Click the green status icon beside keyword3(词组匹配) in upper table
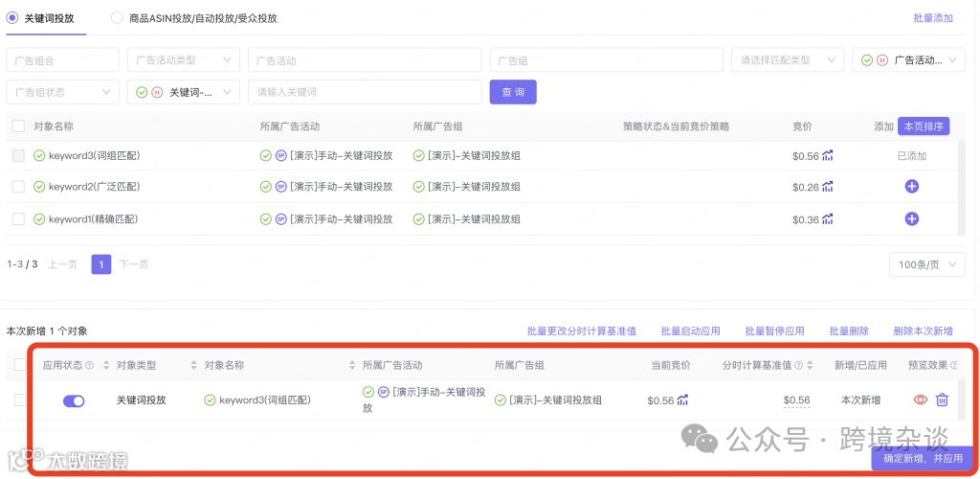The width and height of the screenshot is (980, 479). 39,156
